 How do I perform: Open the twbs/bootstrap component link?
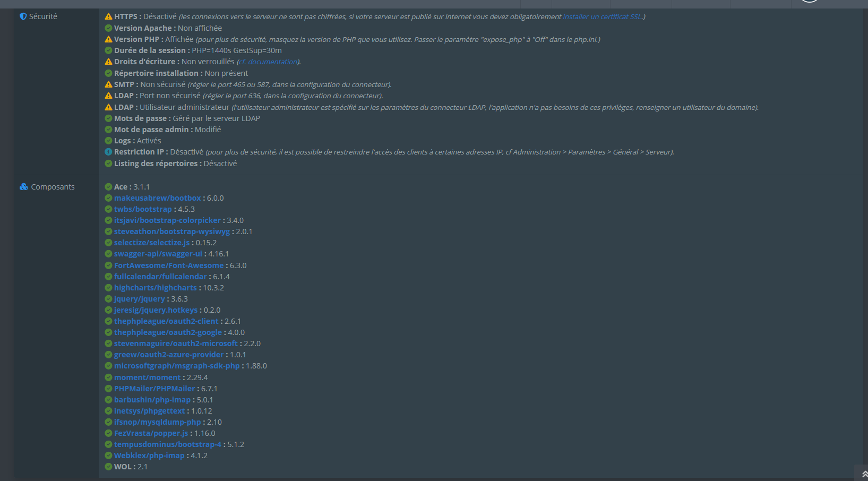tap(143, 209)
